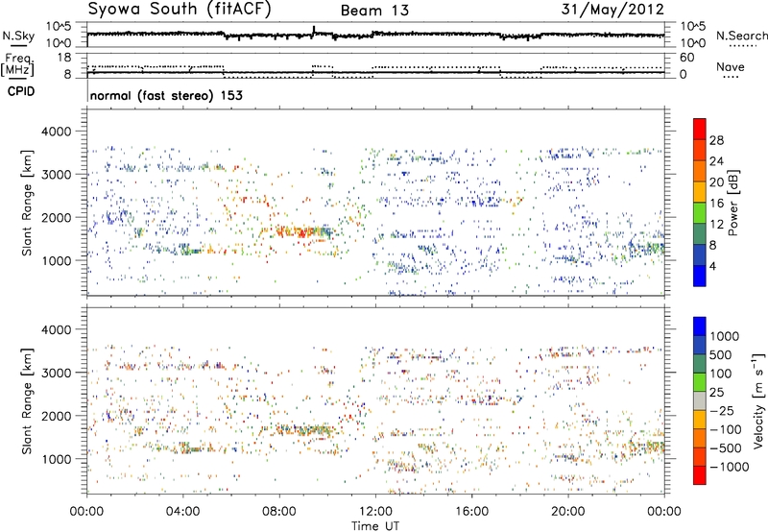Pick the light green segment of the Power colorbar

click(700, 212)
